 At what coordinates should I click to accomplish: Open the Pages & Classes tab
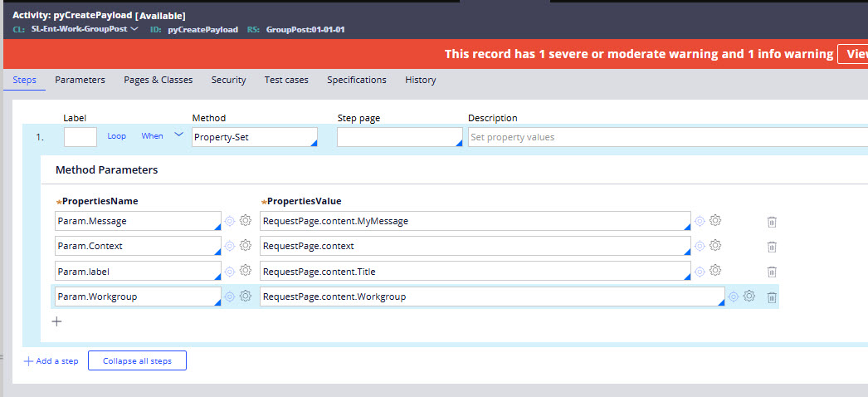(158, 80)
